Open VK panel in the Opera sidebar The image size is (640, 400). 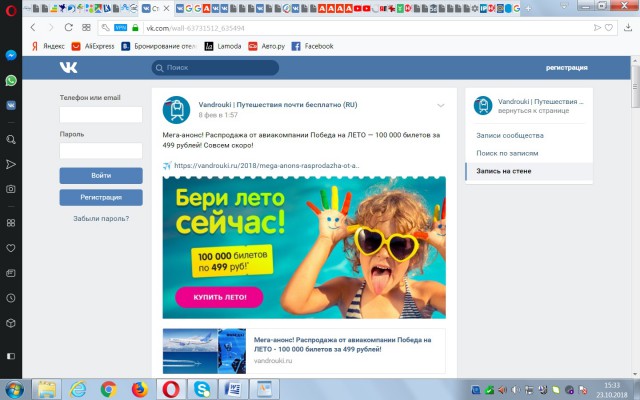point(11,105)
